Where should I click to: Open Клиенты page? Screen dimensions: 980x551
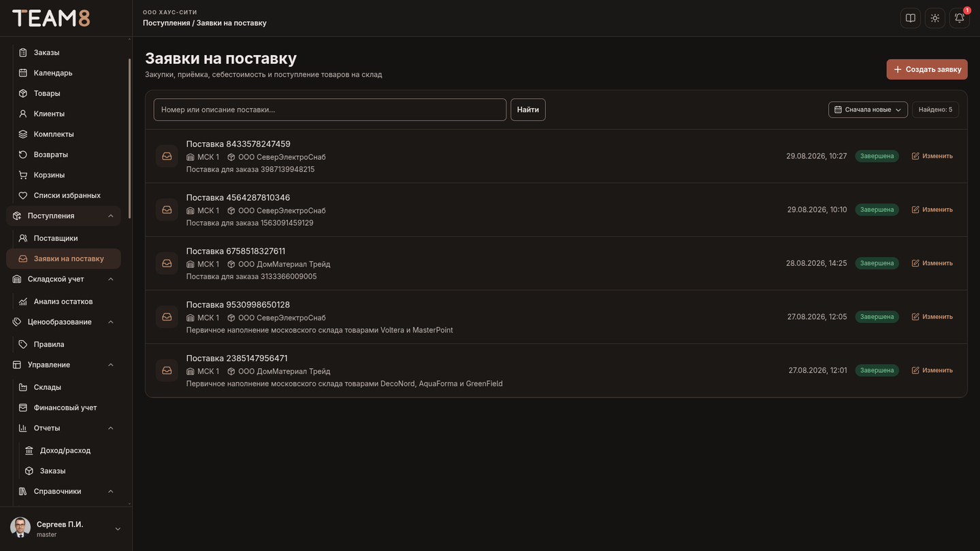63,114
